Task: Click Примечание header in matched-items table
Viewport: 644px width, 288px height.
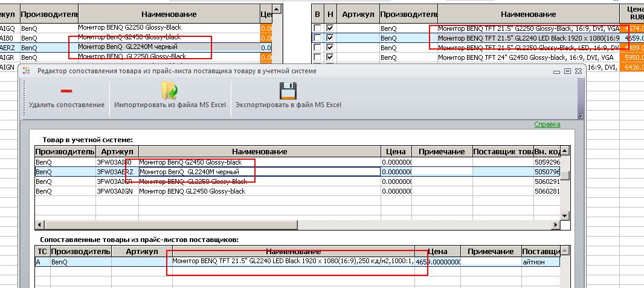Action: click(x=491, y=251)
